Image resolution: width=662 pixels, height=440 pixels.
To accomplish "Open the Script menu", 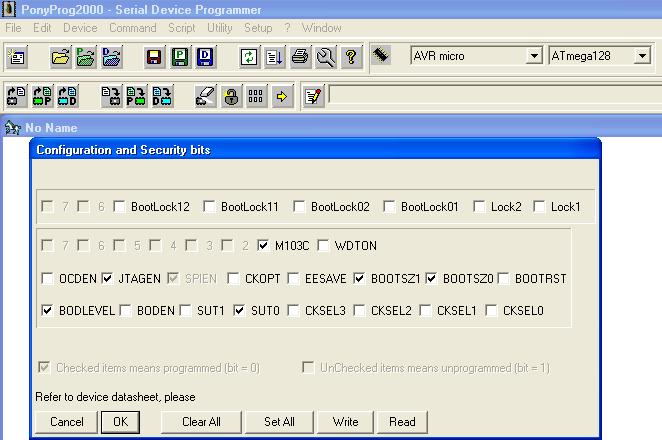I will click(x=182, y=28).
